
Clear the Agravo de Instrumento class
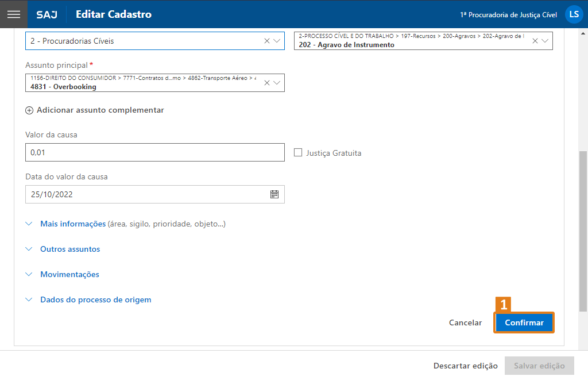[535, 41]
